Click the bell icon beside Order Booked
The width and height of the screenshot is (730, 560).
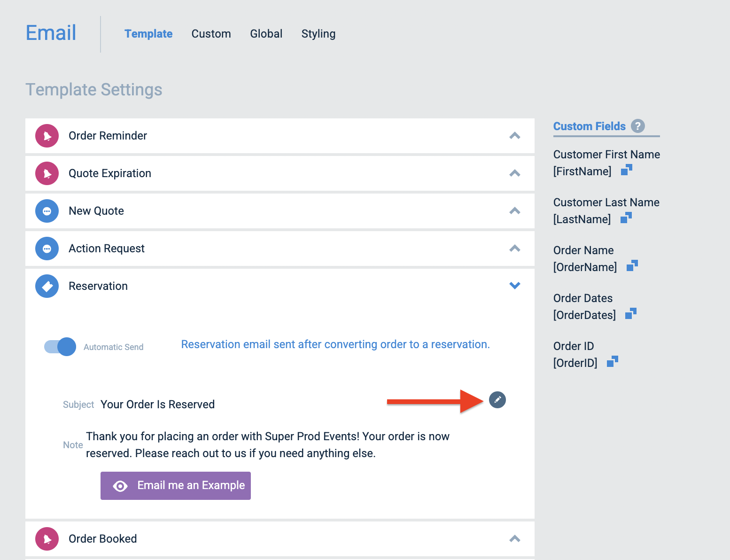pos(47,539)
